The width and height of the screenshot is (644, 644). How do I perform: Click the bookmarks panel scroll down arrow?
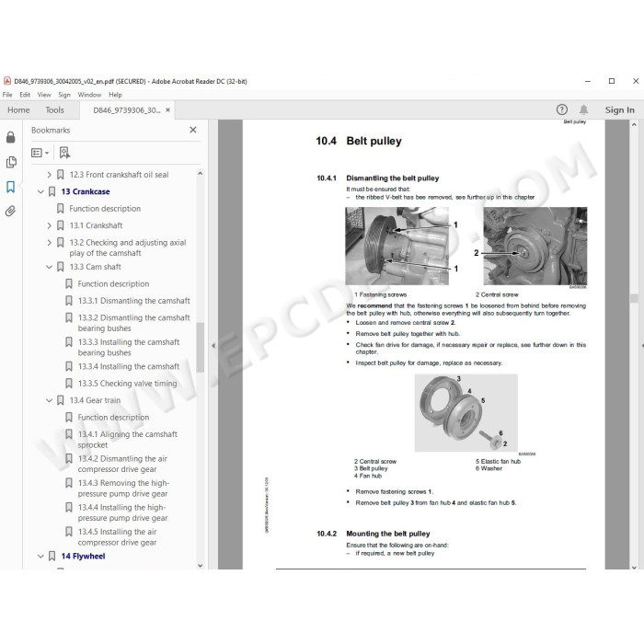(200, 565)
